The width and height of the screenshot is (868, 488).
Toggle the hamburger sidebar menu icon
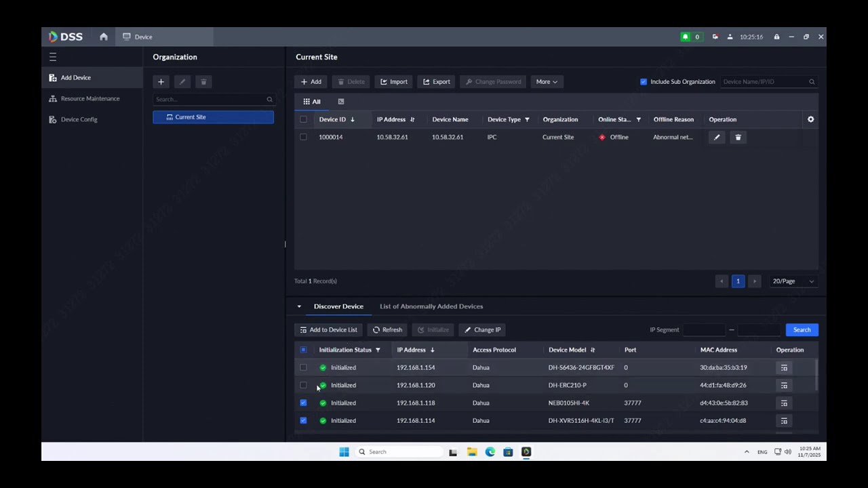click(x=53, y=57)
